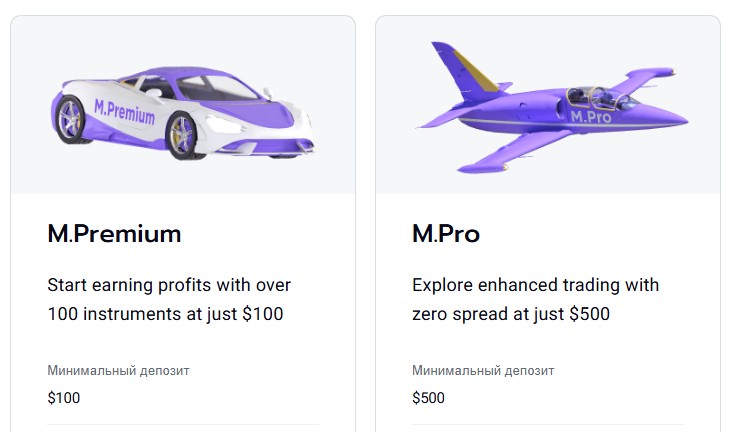
Task: Click the M.Premium description about 100 instruments
Action: (169, 299)
